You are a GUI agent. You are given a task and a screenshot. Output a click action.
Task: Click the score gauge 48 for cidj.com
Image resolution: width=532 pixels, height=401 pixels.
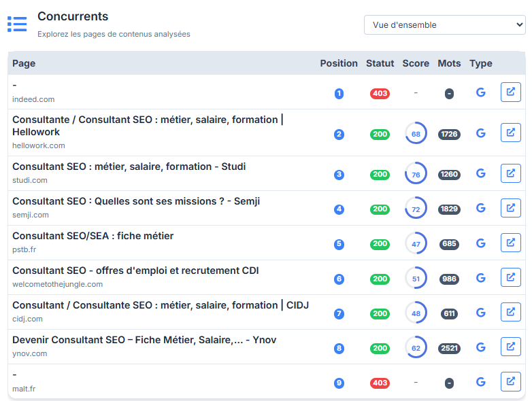point(416,313)
